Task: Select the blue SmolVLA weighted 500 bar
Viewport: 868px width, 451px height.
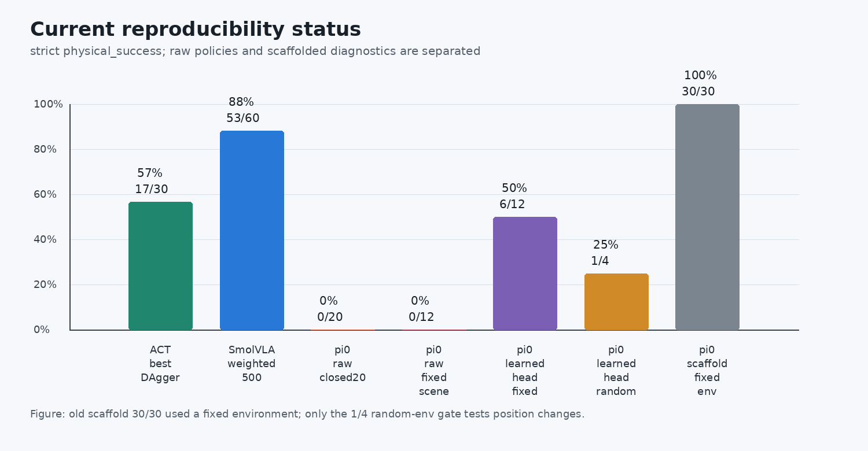Action: pos(252,231)
